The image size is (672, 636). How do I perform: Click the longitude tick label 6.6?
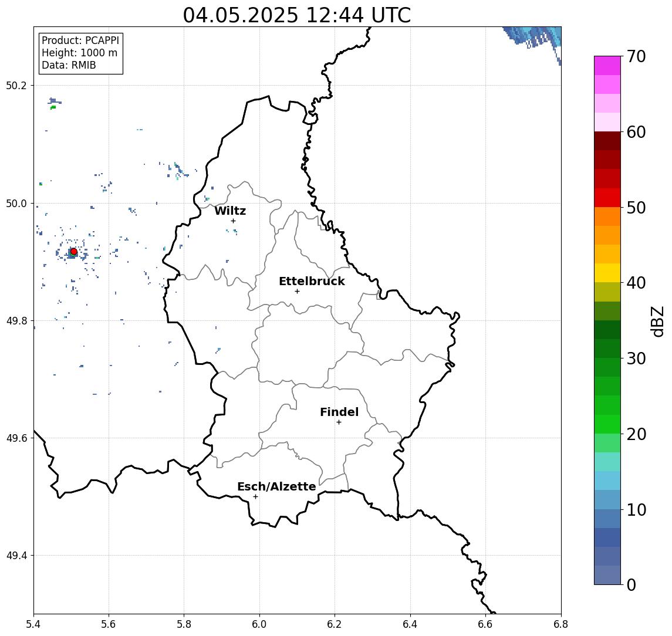pyautogui.click(x=485, y=624)
